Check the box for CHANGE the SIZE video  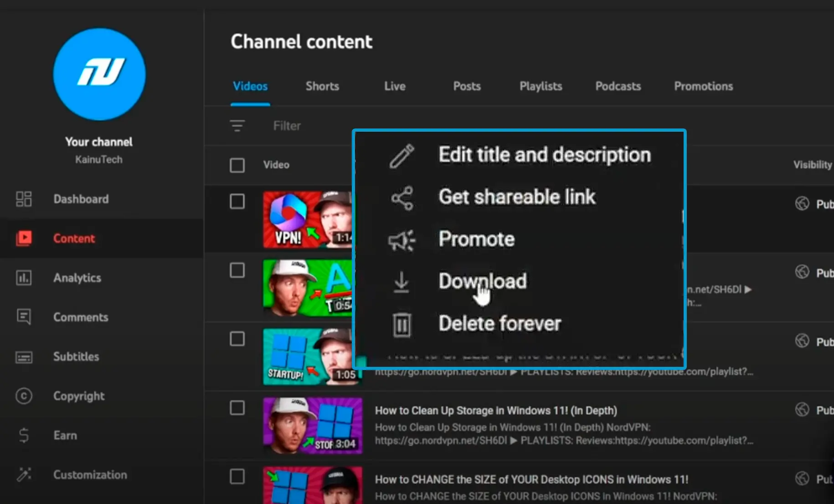pyautogui.click(x=237, y=477)
